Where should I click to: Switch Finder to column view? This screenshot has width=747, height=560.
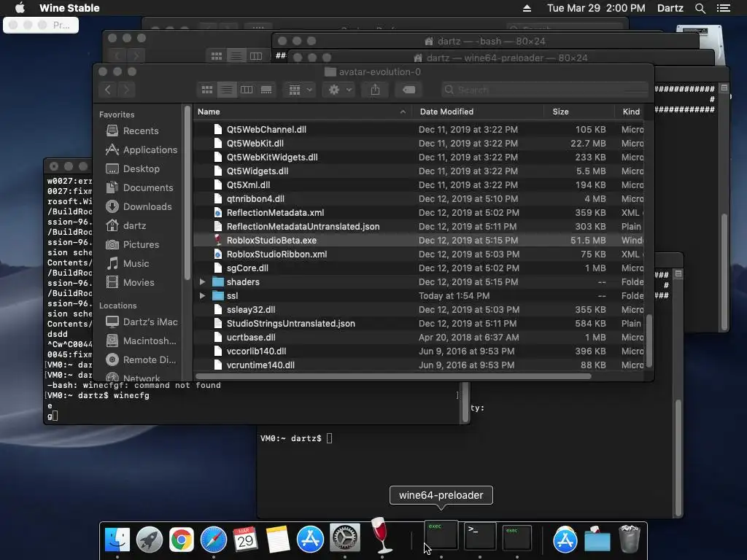coord(247,90)
